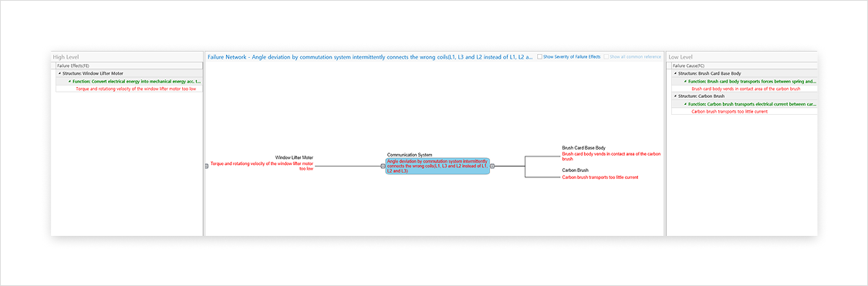Collapse Function: Carbon brush transports electrical current node
Image resolution: width=868 pixels, height=286 pixels.
coord(685,103)
